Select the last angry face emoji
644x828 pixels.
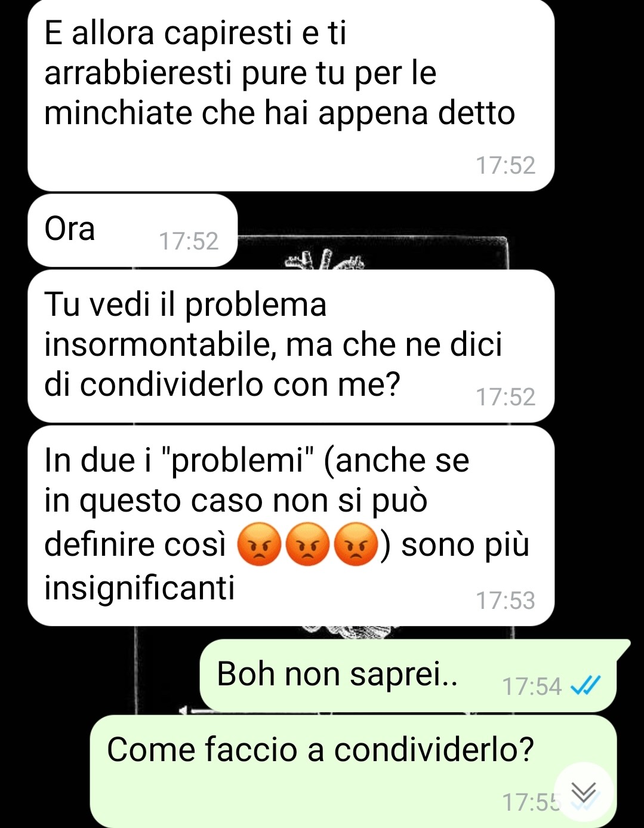tap(356, 544)
